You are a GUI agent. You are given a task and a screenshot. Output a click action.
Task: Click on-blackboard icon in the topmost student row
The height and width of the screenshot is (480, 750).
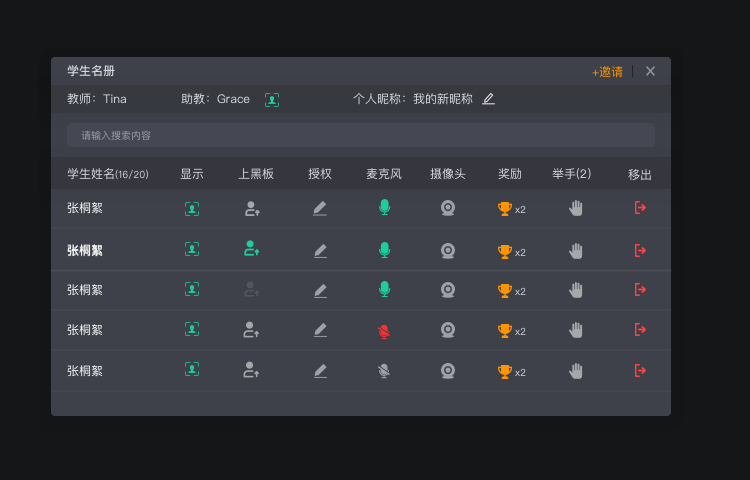pyautogui.click(x=252, y=208)
